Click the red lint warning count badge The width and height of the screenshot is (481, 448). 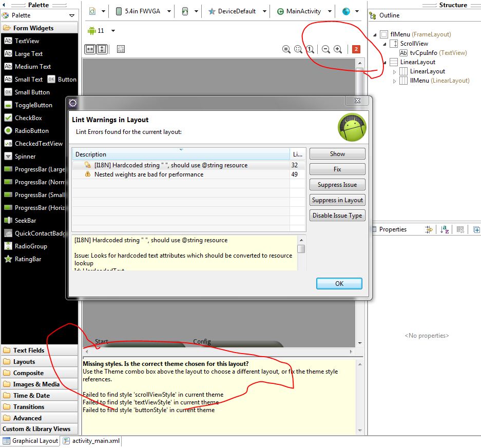pyautogui.click(x=356, y=49)
